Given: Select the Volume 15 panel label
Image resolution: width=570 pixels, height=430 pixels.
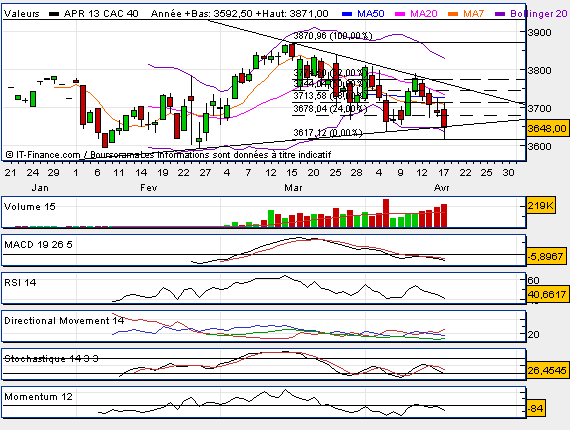Looking at the screenshot, I should [30, 206].
